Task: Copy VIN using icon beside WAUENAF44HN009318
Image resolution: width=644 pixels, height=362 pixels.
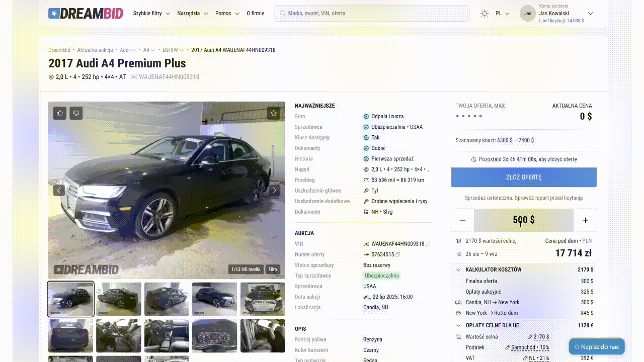Action: pyautogui.click(x=428, y=244)
